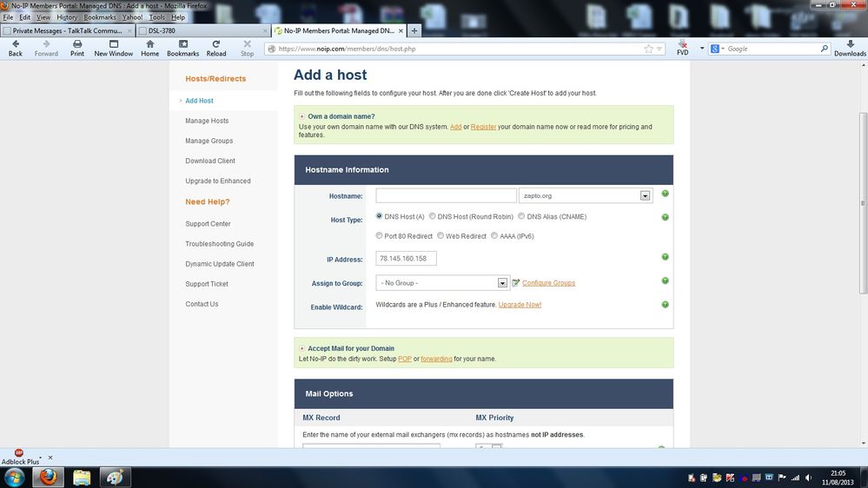This screenshot has width=868, height=488.
Task: Open Manage Hosts in sidebar
Action: (x=207, y=121)
